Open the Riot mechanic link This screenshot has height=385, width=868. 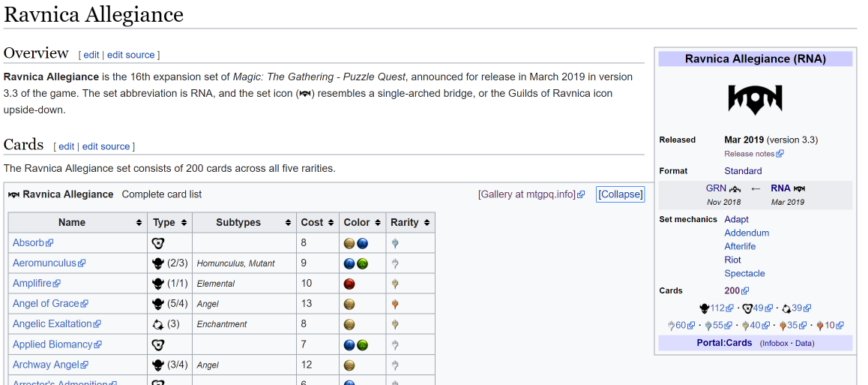(732, 260)
